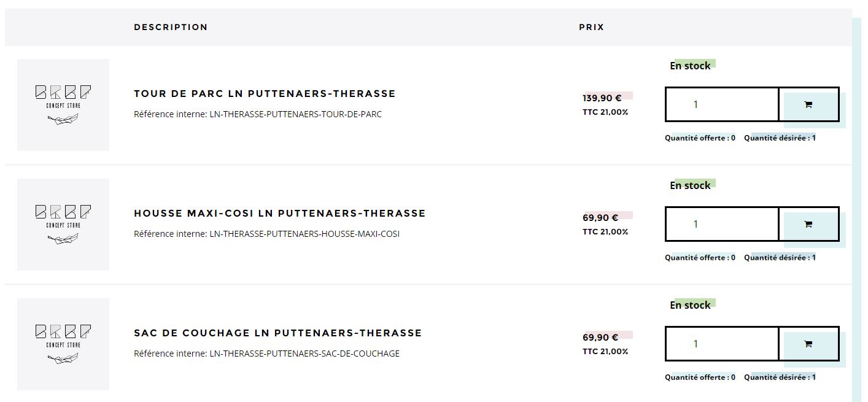868x402 pixels.
Task: Click the Prix column header
Action: click(x=591, y=27)
